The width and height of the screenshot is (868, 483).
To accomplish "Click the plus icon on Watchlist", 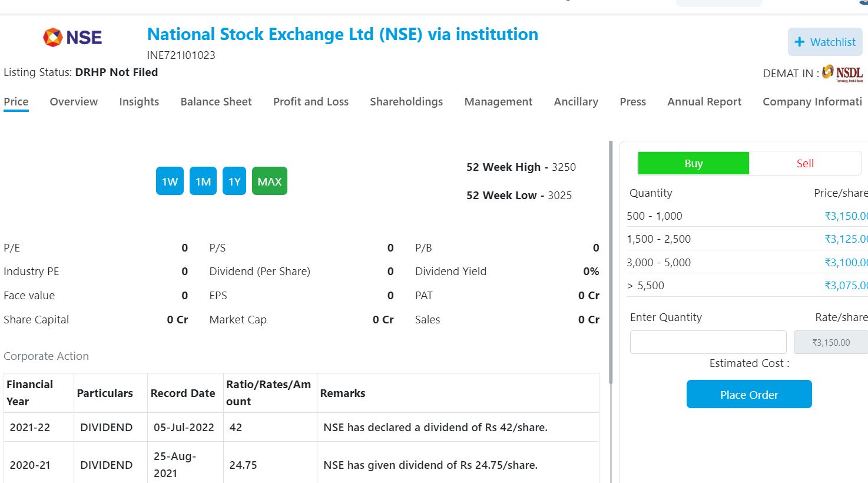I will click(799, 42).
